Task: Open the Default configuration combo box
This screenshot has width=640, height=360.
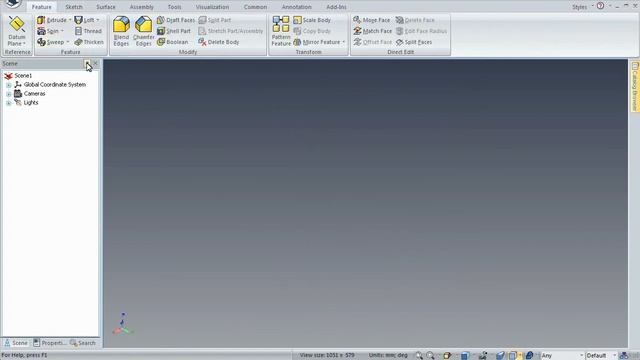Action: 601,356
